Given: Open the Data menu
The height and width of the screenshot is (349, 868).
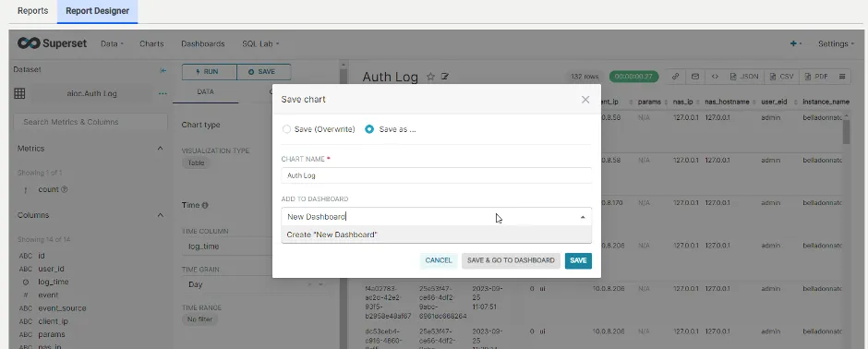Looking at the screenshot, I should tap(112, 43).
